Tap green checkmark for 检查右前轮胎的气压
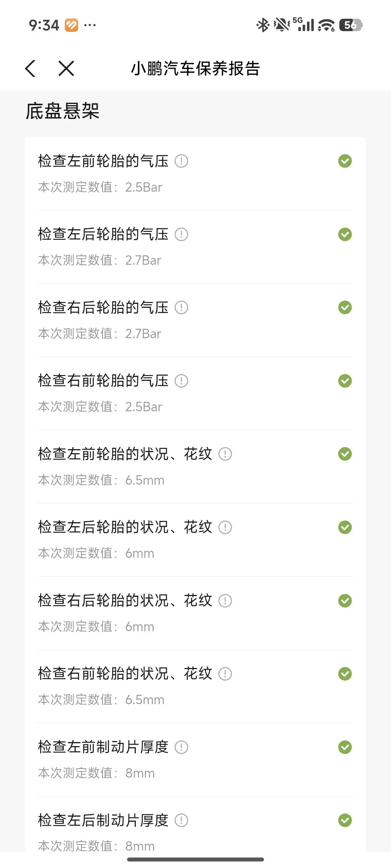Image resolution: width=391 pixels, height=868 pixels. [345, 381]
